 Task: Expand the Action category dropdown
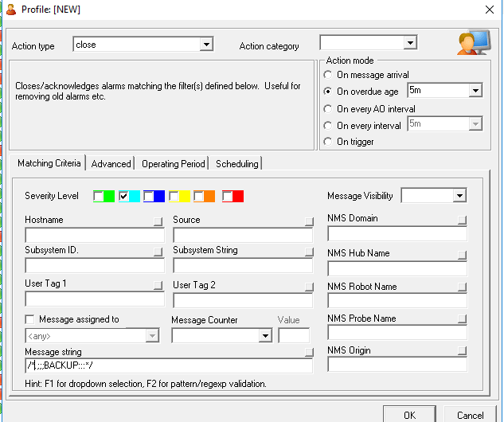(x=410, y=43)
